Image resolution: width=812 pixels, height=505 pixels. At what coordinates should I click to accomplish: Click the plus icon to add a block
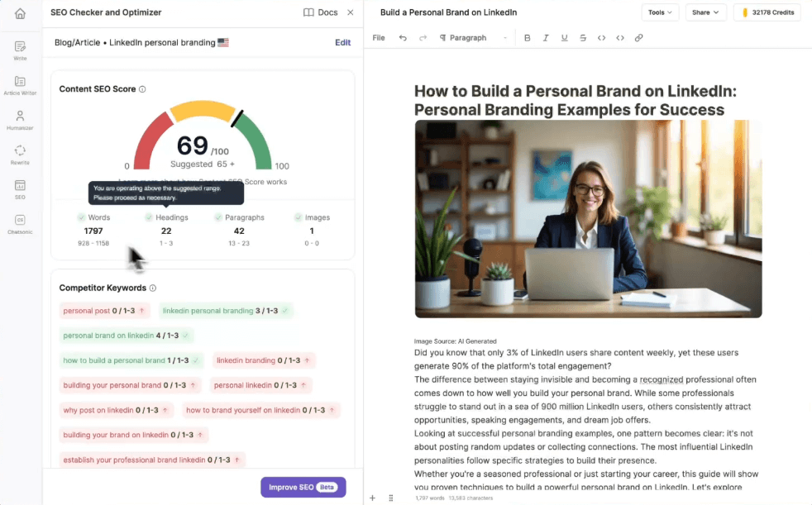click(372, 498)
